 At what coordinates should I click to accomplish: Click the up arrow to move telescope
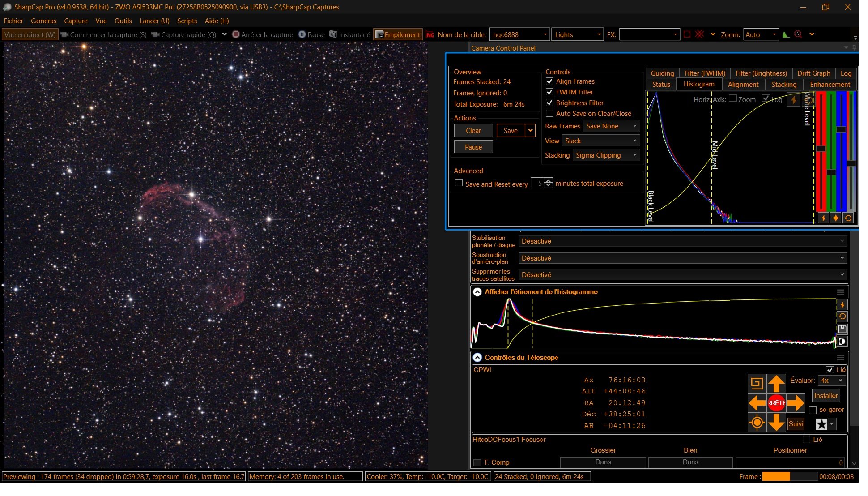tap(776, 384)
